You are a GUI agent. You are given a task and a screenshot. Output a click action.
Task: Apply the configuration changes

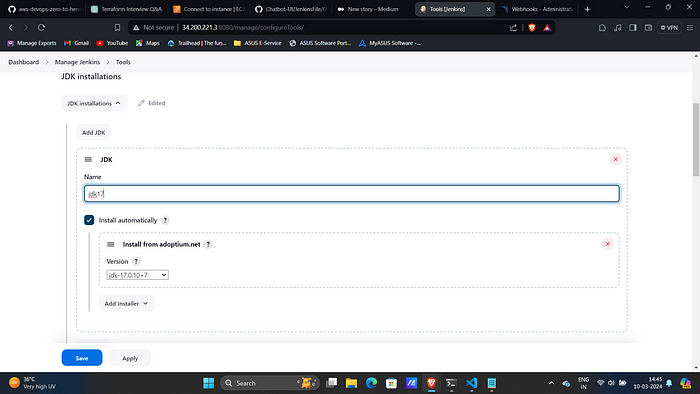pos(130,358)
